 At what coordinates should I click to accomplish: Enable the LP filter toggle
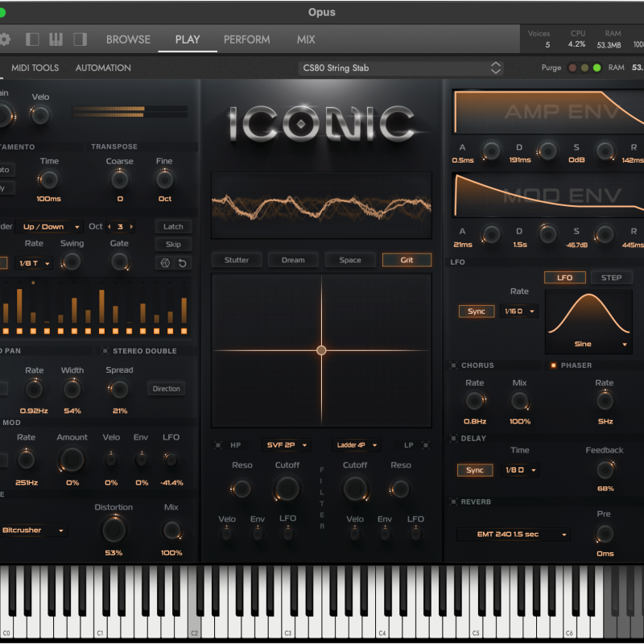pos(426,445)
